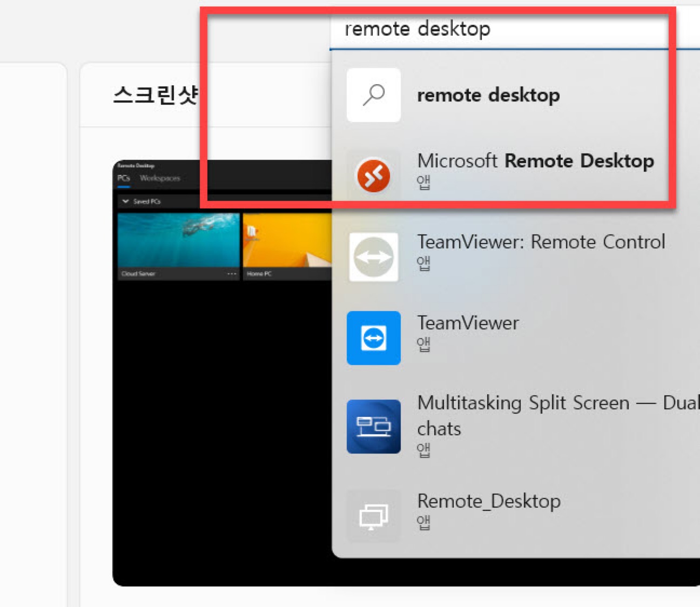This screenshot has width=700, height=607.
Task: Click the magnifier icon beside the remote desktop suggestion
Action: click(x=374, y=95)
